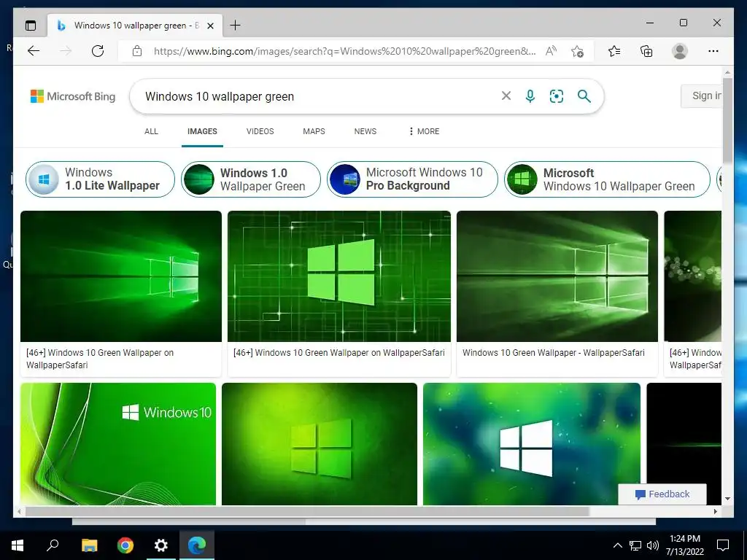Open Settings gear in taskbar
The width and height of the screenshot is (747, 560).
click(161, 545)
